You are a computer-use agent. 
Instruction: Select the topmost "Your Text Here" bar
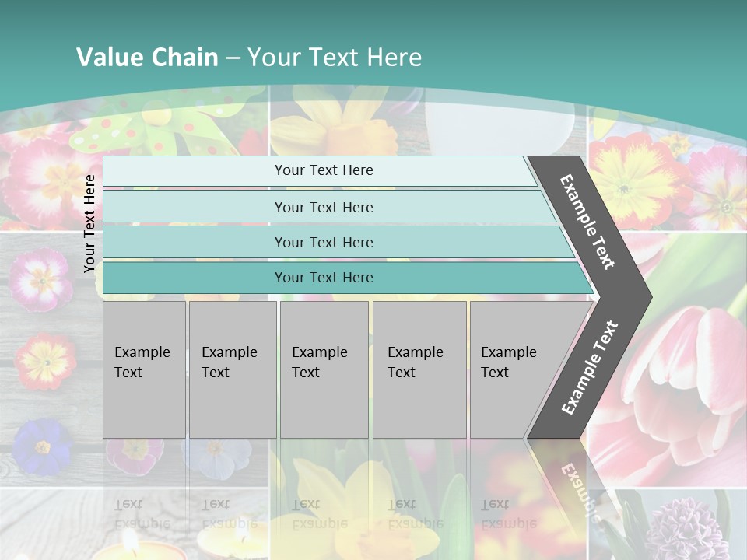pyautogui.click(x=324, y=170)
